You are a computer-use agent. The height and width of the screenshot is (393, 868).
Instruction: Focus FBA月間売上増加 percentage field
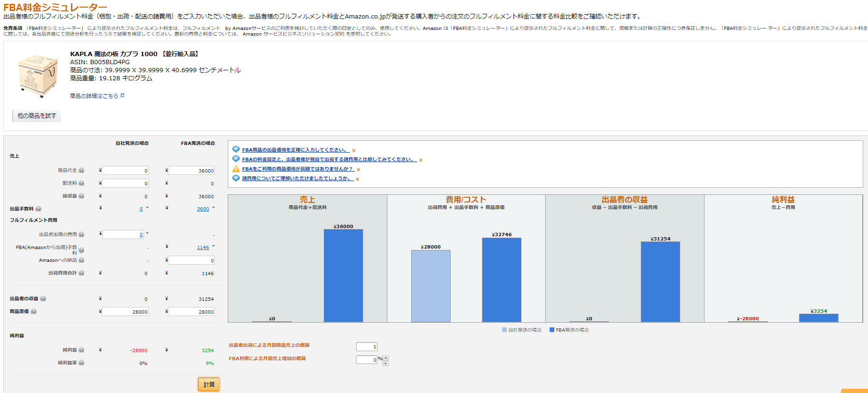(x=367, y=360)
